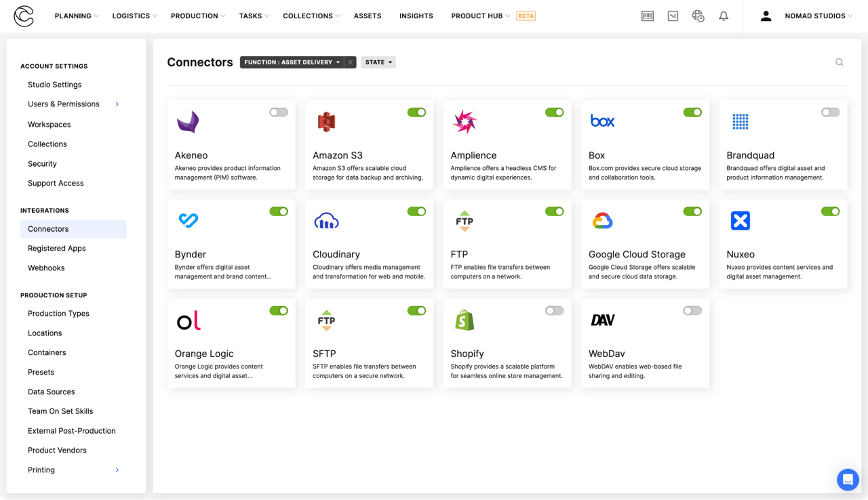Remove the Asset Delivery function filter
The height and width of the screenshot is (500, 868).
click(x=350, y=62)
